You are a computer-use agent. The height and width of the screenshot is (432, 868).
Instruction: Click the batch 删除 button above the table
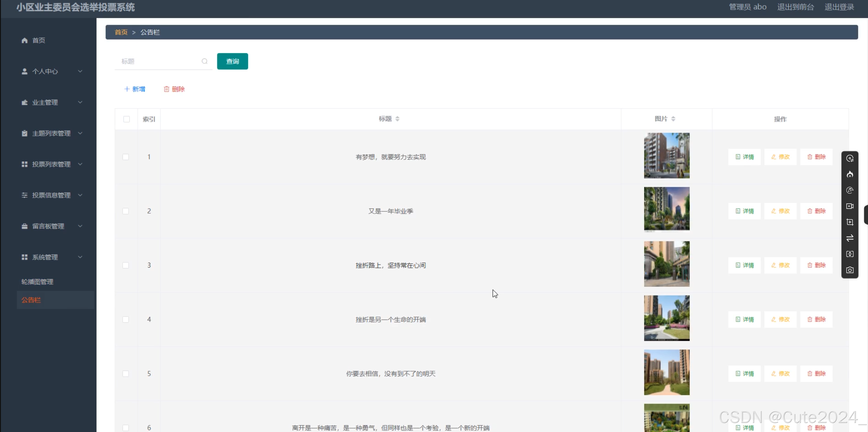tap(174, 89)
